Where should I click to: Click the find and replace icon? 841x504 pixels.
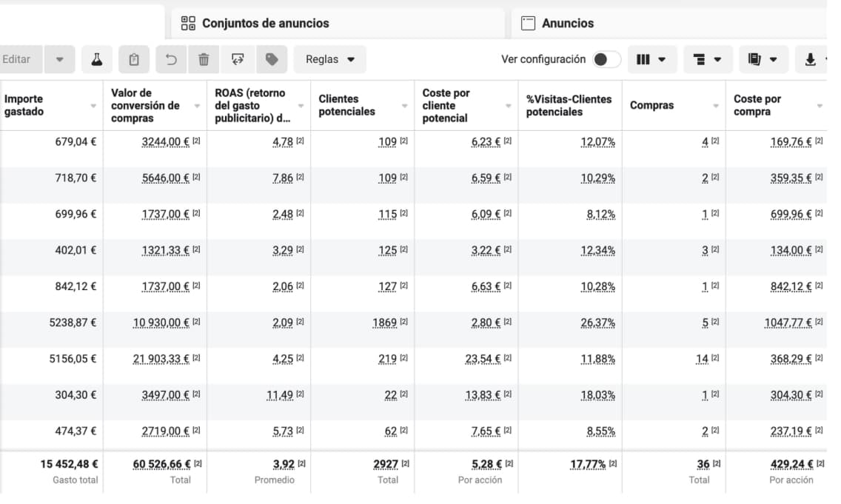click(x=238, y=59)
